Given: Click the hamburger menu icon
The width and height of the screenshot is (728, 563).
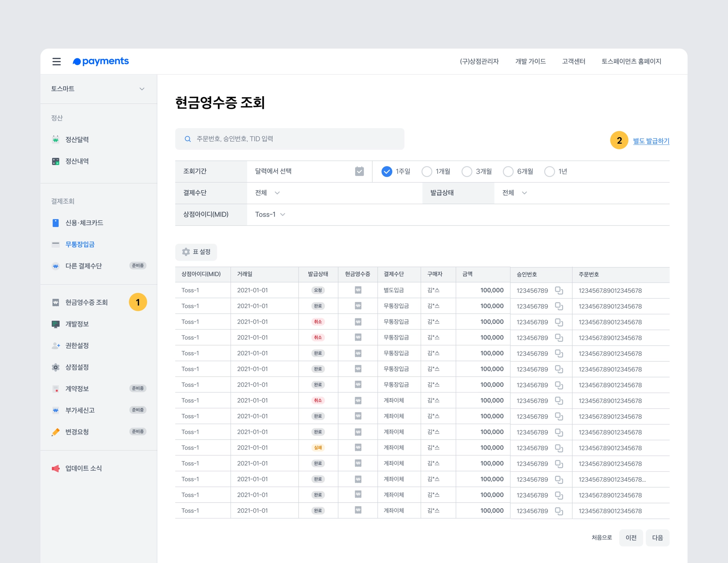Looking at the screenshot, I should coord(57,62).
